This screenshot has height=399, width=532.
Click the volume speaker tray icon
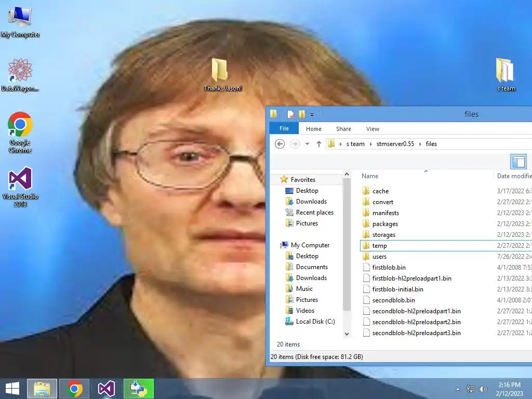(483, 389)
